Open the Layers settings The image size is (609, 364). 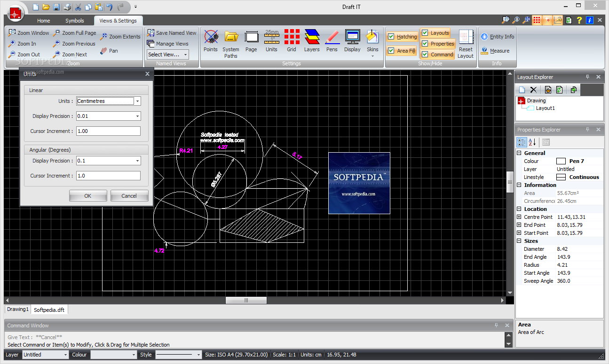(312, 41)
